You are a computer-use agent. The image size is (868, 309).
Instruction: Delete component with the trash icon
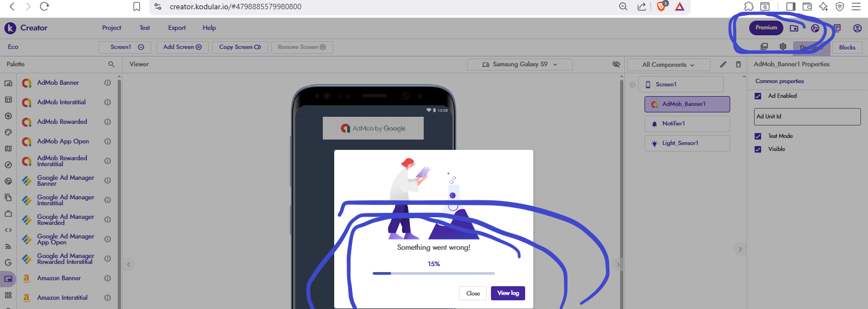tap(738, 64)
